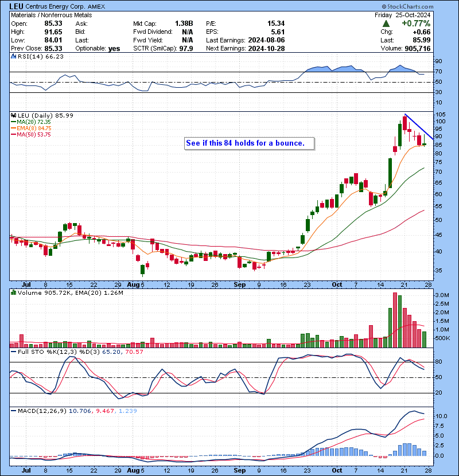The width and height of the screenshot is (459, 476).
Task: Click the stochastic %D value 70.57
Action: [x=134, y=352]
